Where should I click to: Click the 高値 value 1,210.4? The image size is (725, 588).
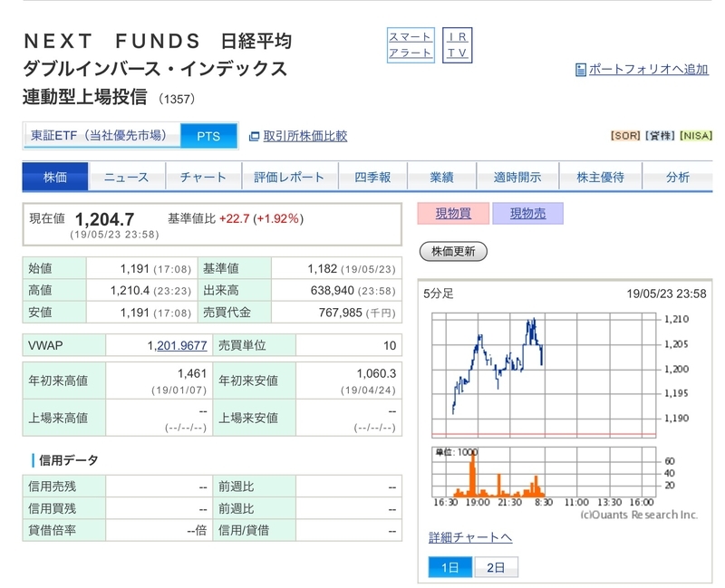click(x=130, y=290)
